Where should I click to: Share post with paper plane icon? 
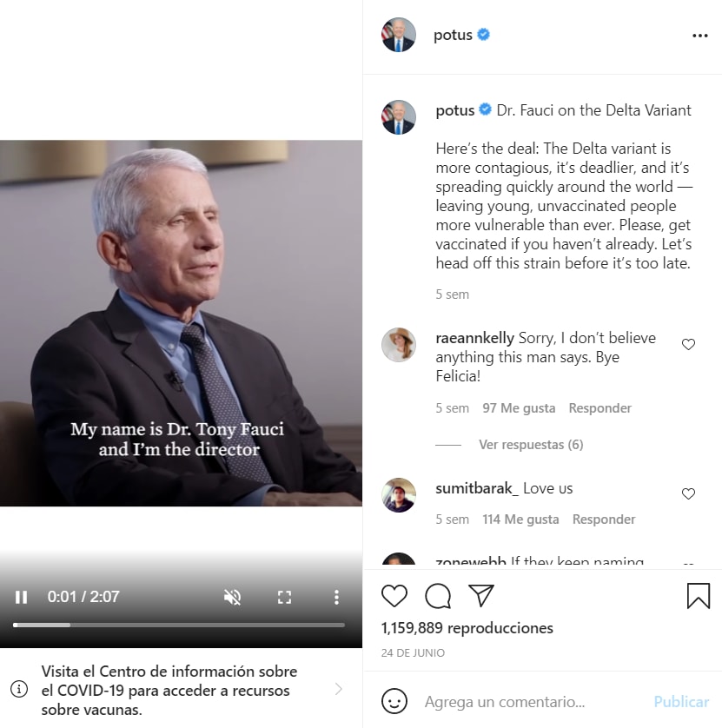click(x=481, y=595)
